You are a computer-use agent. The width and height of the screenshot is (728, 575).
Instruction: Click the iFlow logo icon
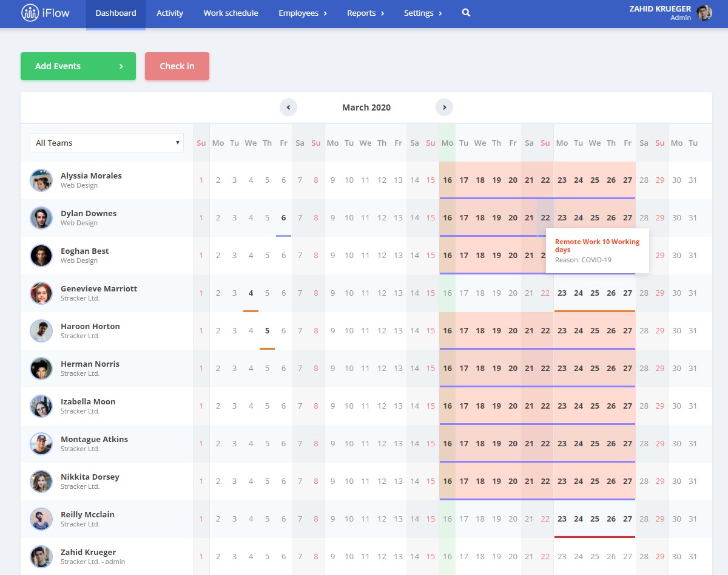coord(30,13)
